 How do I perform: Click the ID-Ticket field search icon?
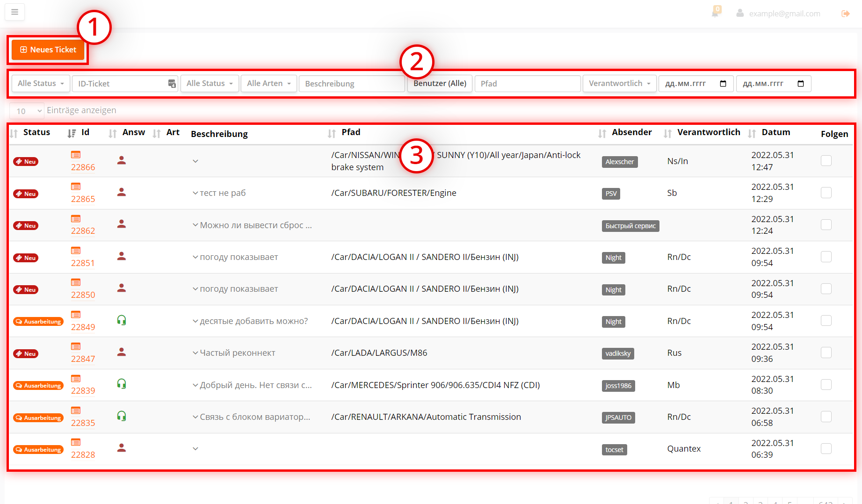coord(172,84)
